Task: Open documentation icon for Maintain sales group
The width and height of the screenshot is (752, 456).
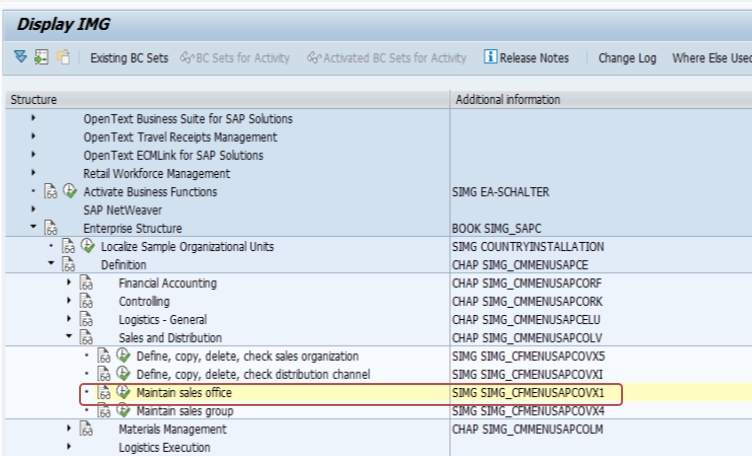Action: (x=104, y=410)
